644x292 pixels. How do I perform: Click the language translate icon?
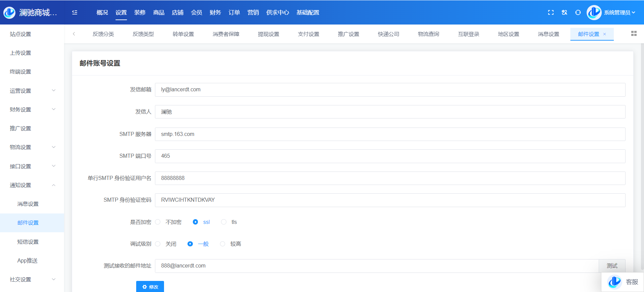tap(565, 12)
